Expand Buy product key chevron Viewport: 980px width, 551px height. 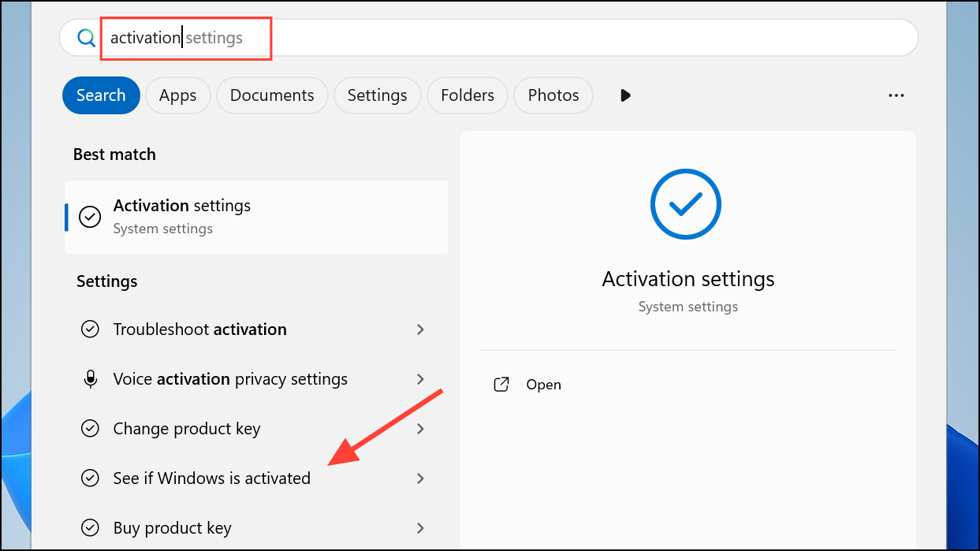click(420, 528)
